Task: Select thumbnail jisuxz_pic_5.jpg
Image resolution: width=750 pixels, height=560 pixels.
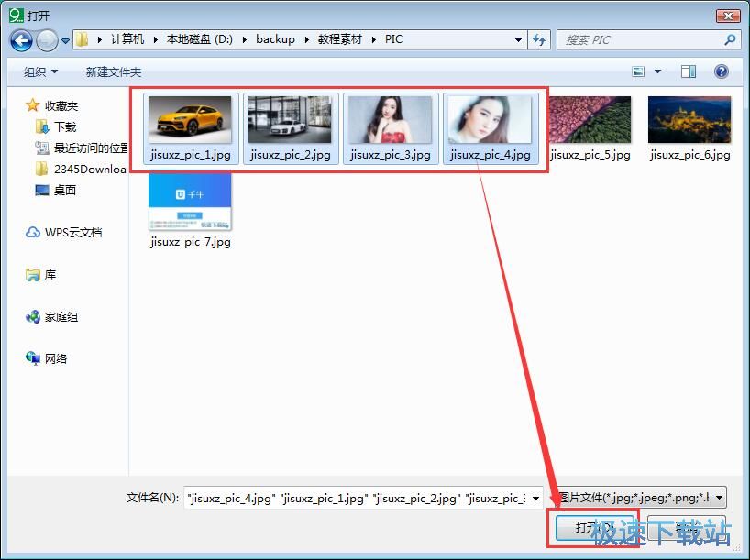Action: [590, 119]
